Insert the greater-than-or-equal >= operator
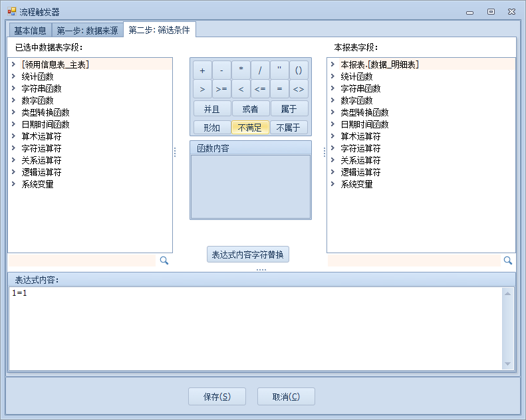The height and width of the screenshot is (420, 526). point(221,89)
